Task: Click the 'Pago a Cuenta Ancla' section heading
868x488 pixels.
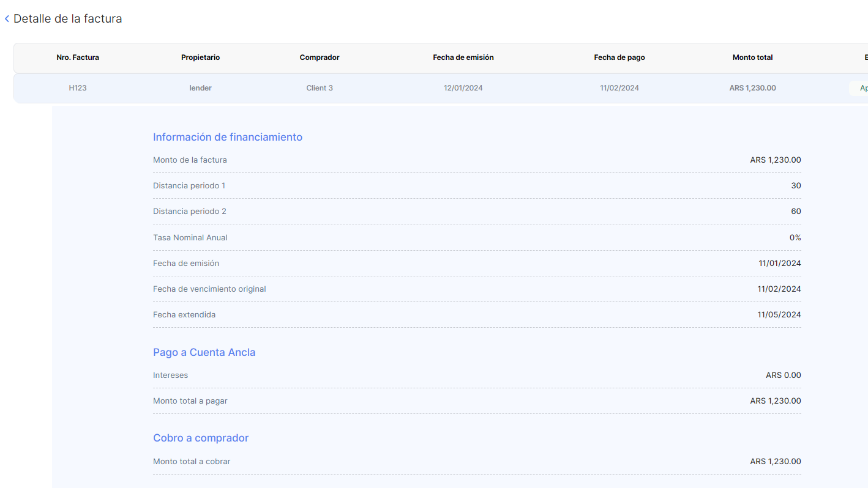Action: click(x=204, y=352)
